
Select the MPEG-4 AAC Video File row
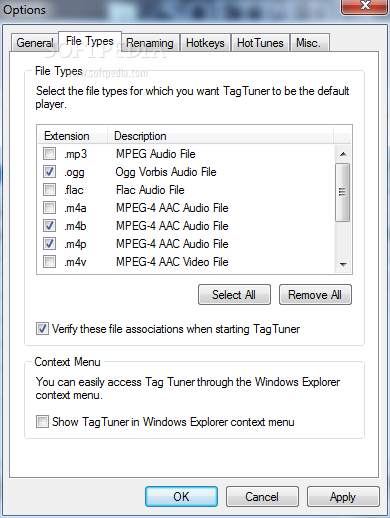coord(185,262)
